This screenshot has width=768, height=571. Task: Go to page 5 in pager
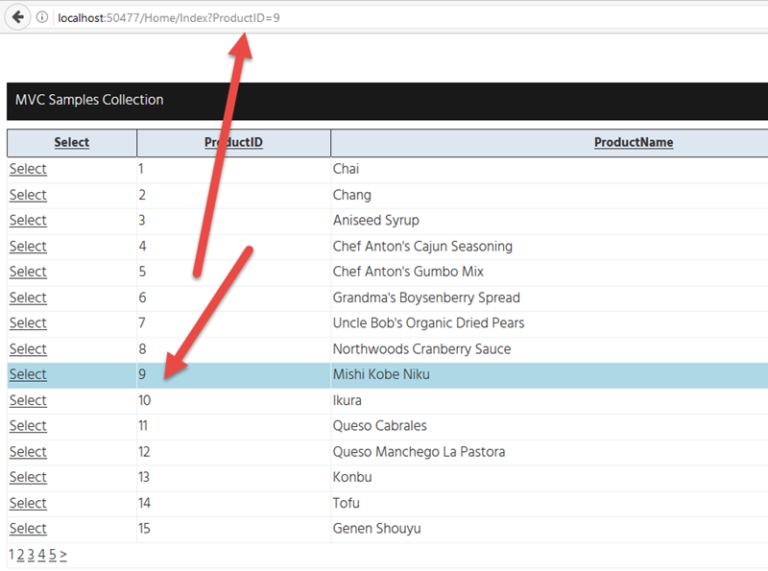53,555
